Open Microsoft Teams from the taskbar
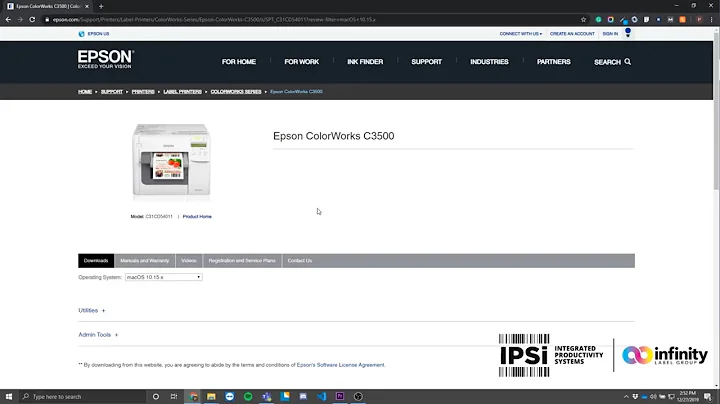The image size is (720, 404). coord(266,397)
